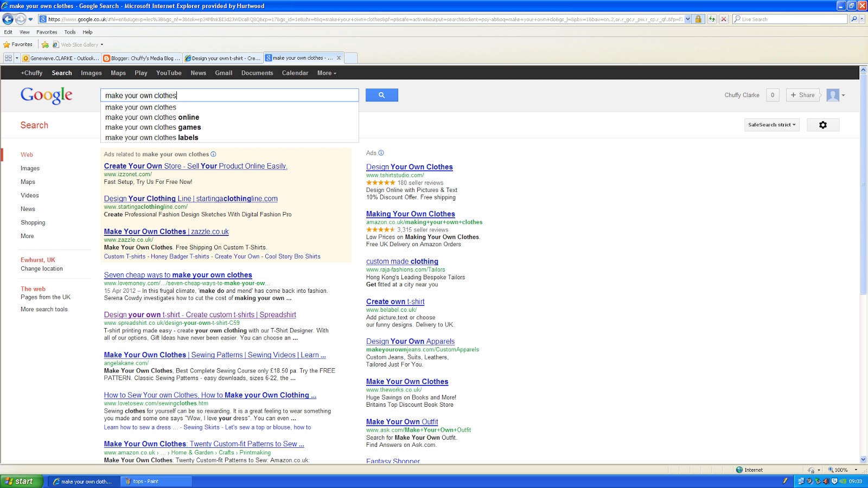868x488 pixels.
Task: Switch to Blogger Chuffy's Media Blog tab
Action: click(x=142, y=58)
